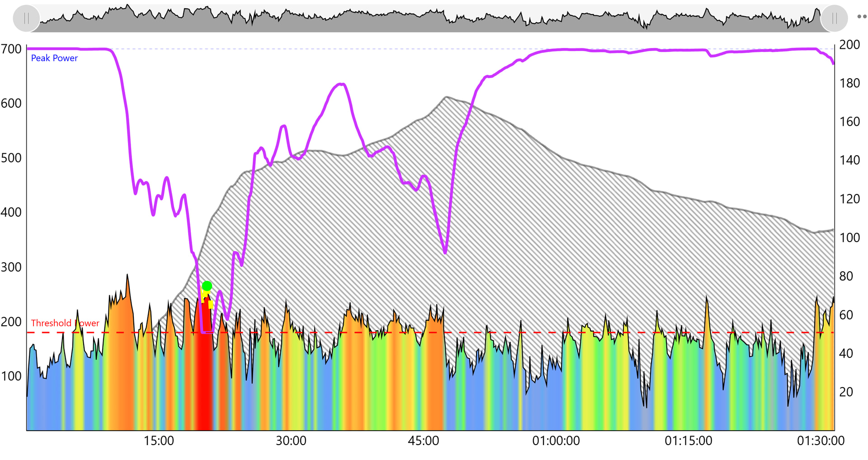Click the solid red power zone band

[205, 384]
